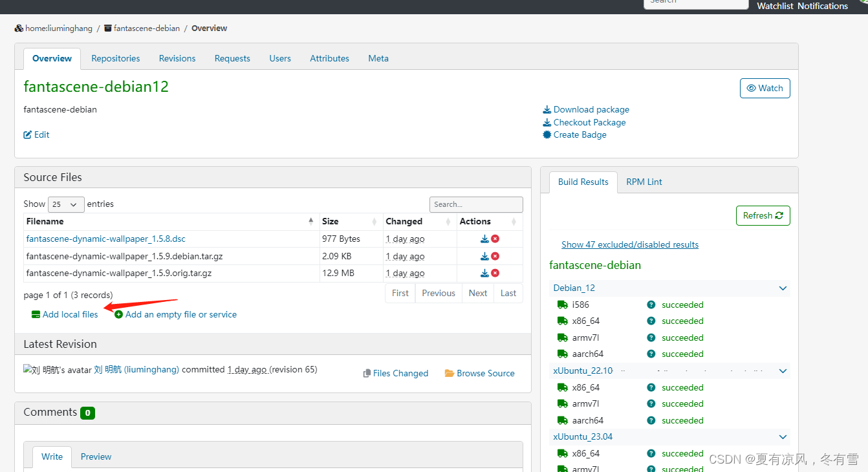Click Add an empty file or service
Image resolution: width=868 pixels, height=472 pixels.
[x=175, y=314]
